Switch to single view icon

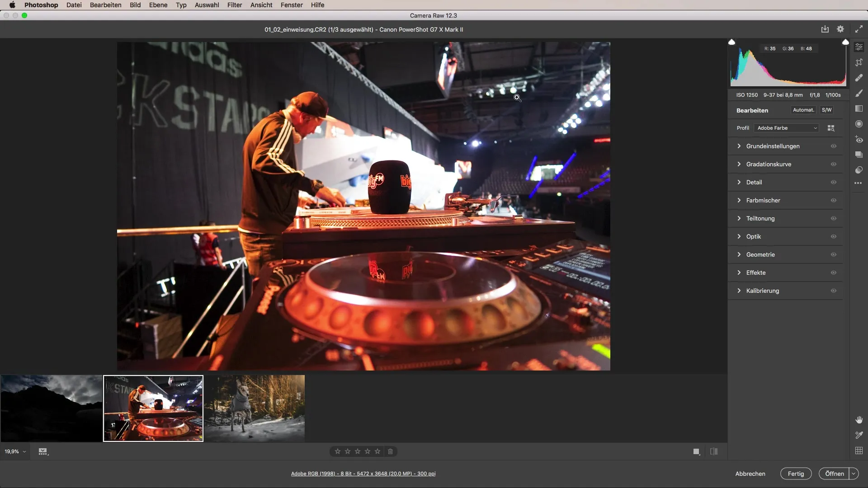tap(697, 451)
